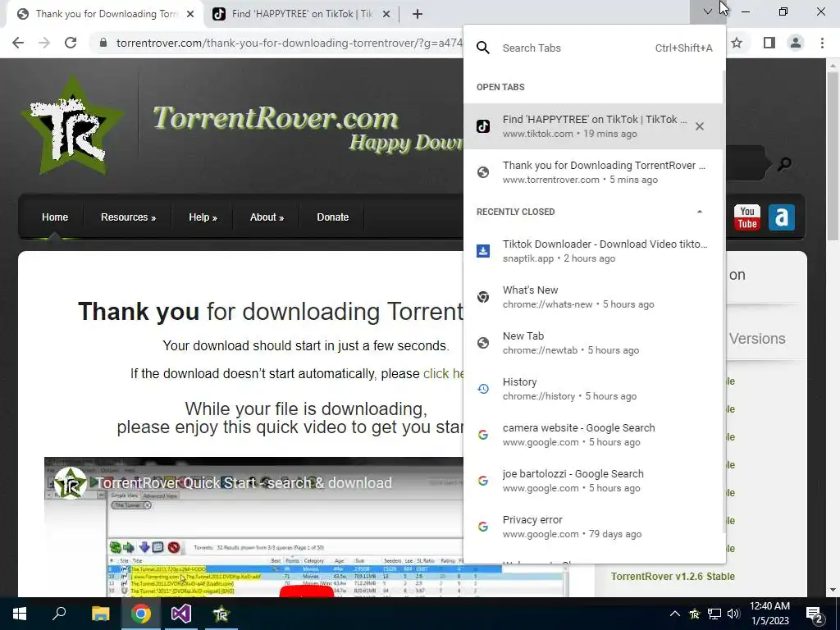Screen dimensions: 840x630
Task: Toggle the tab search chevron button
Action: click(708, 11)
